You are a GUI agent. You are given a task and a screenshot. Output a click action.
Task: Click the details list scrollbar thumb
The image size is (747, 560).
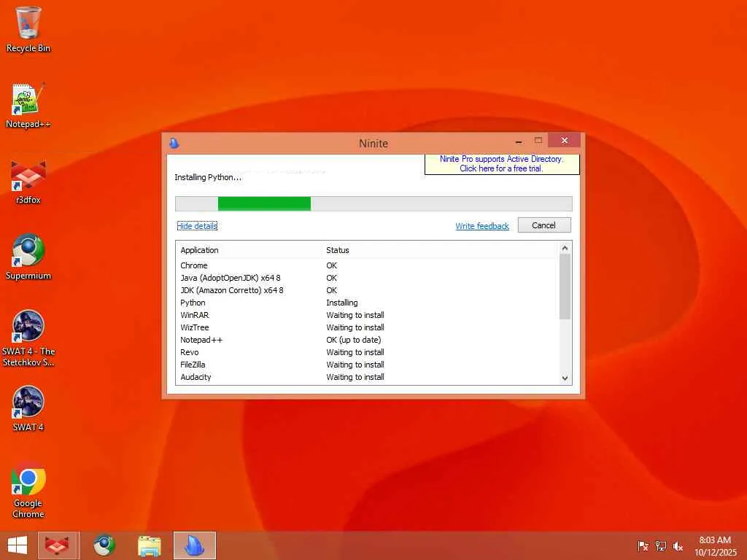(x=565, y=287)
